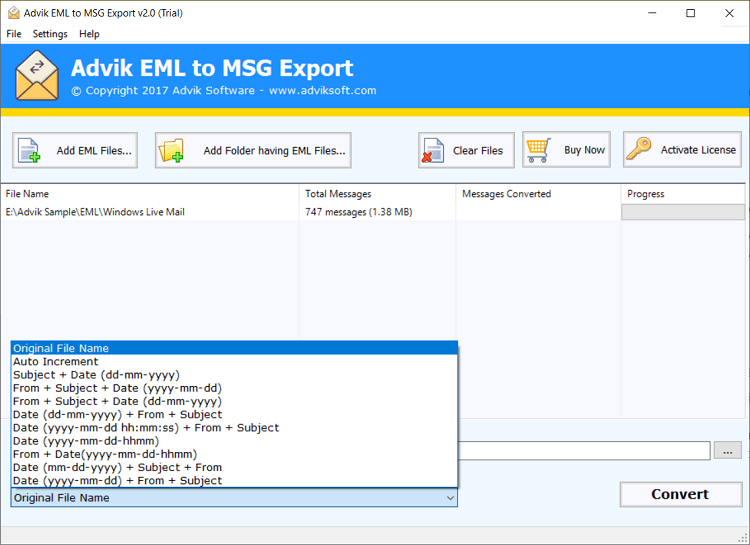Image resolution: width=750 pixels, height=545 pixels.
Task: Click the Clear Files button label
Action: [478, 151]
